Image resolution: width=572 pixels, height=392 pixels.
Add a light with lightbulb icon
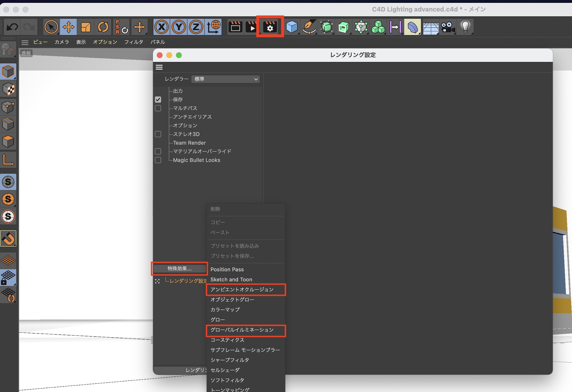coord(465,27)
